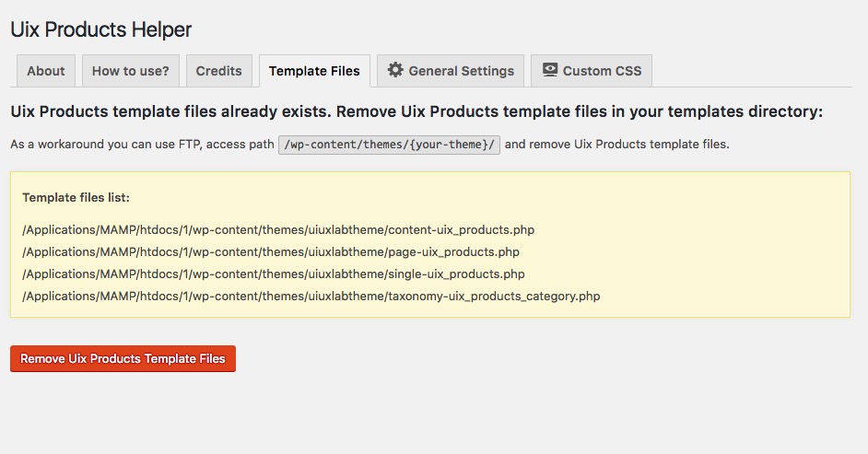Click the taxonomy-uix_products_category.php file path
Screen dimensions: 868x454
(x=311, y=297)
